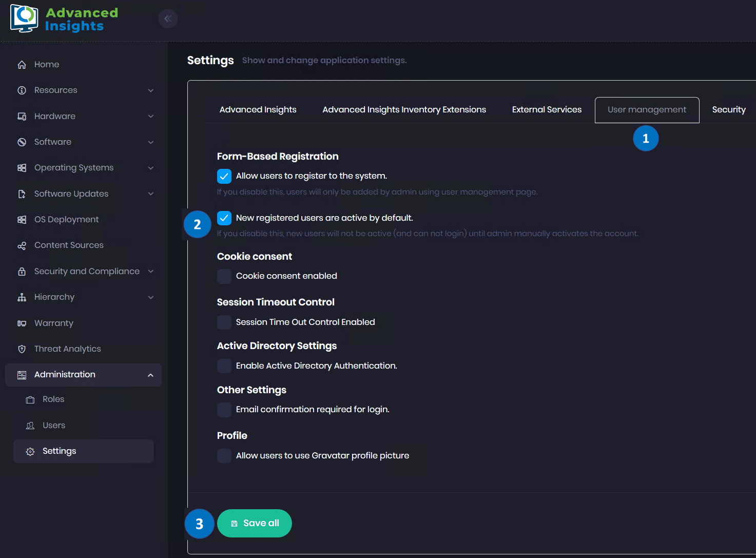The image size is (756, 558).
Task: Enable Active Directory Authentication checkbox
Action: click(224, 366)
